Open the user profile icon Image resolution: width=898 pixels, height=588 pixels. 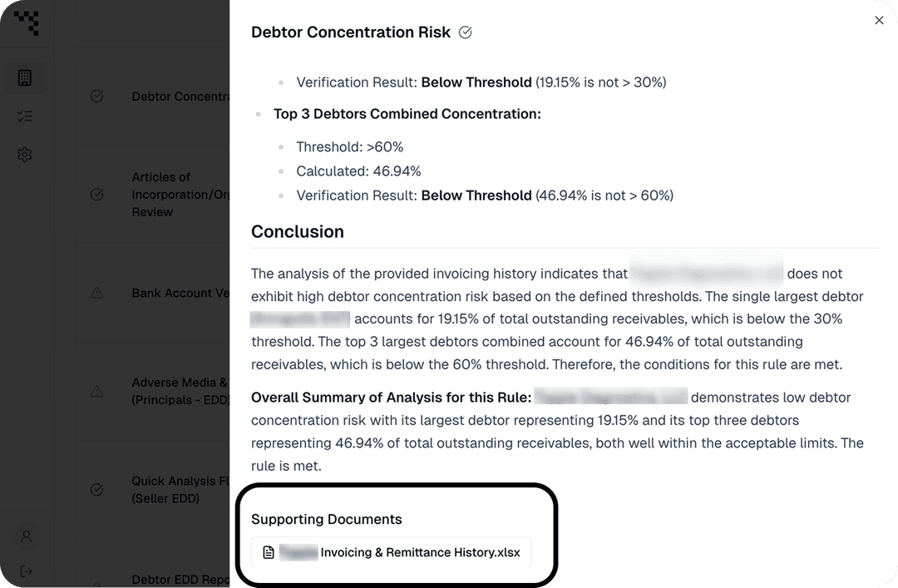27,536
